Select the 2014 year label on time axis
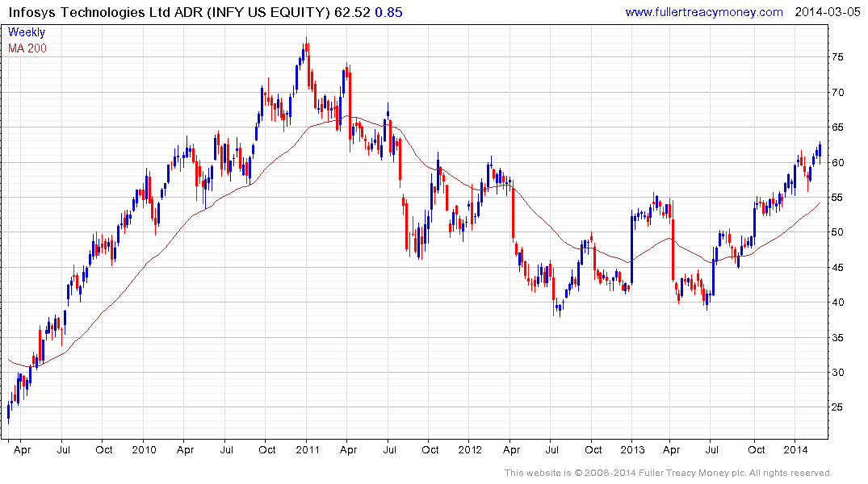Screen dimensions: 868x484 796,449
